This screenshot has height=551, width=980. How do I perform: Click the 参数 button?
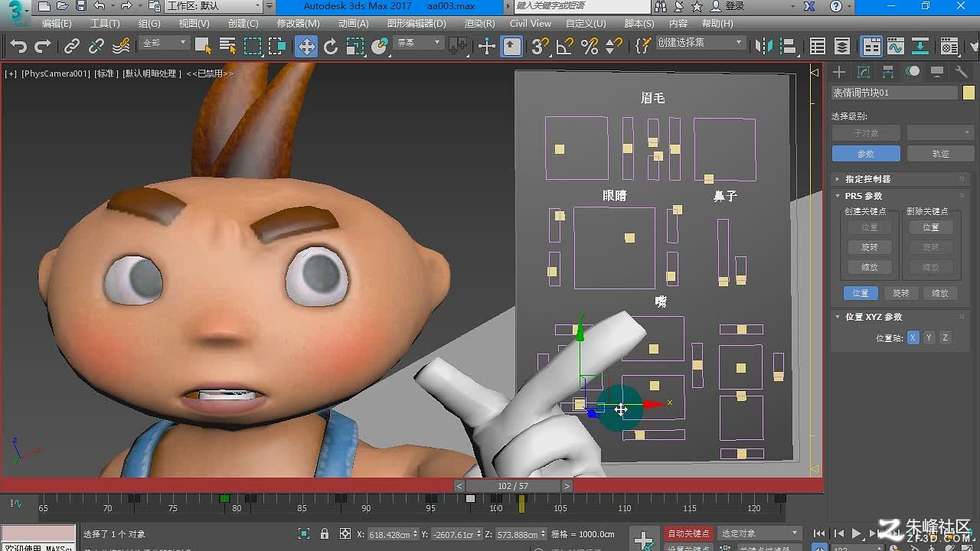[x=865, y=154]
